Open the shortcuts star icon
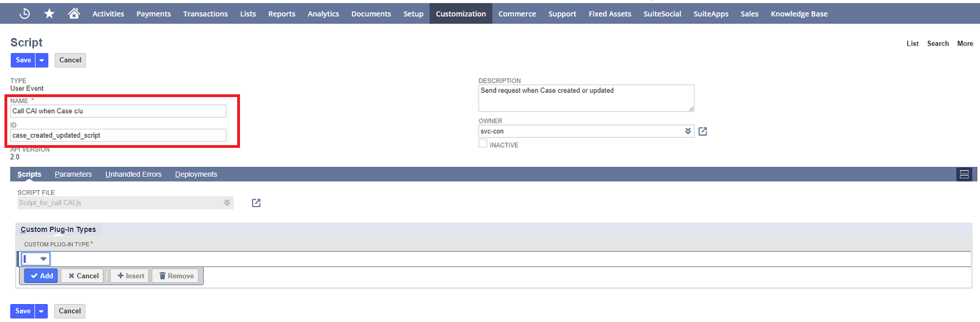This screenshot has width=980, height=322. pos(49,13)
